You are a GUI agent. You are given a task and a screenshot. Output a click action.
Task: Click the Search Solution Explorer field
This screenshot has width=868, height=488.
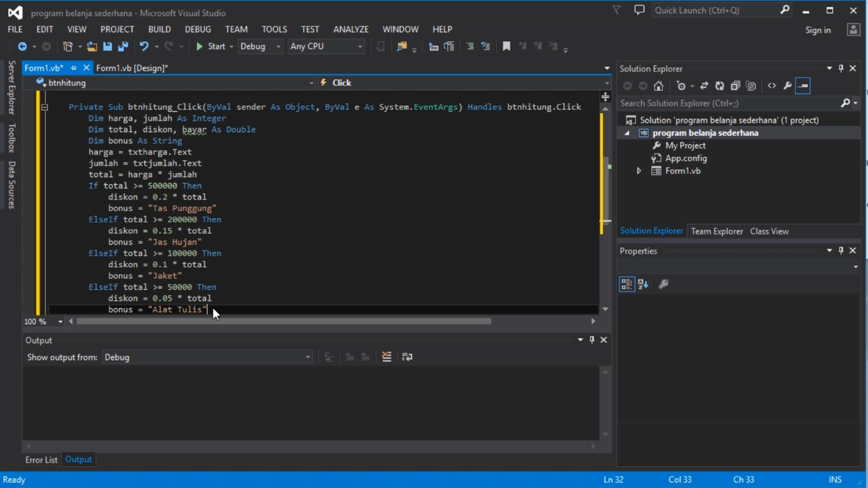729,103
